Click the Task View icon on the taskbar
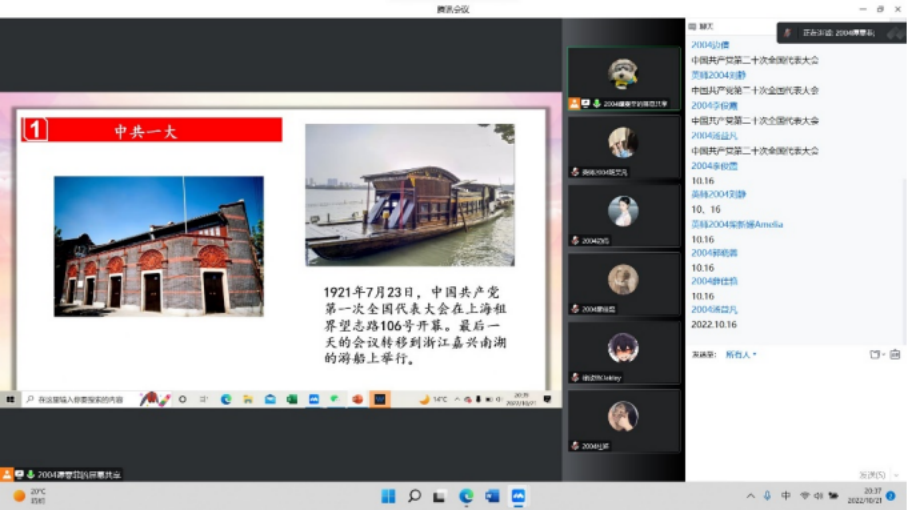 [440, 496]
